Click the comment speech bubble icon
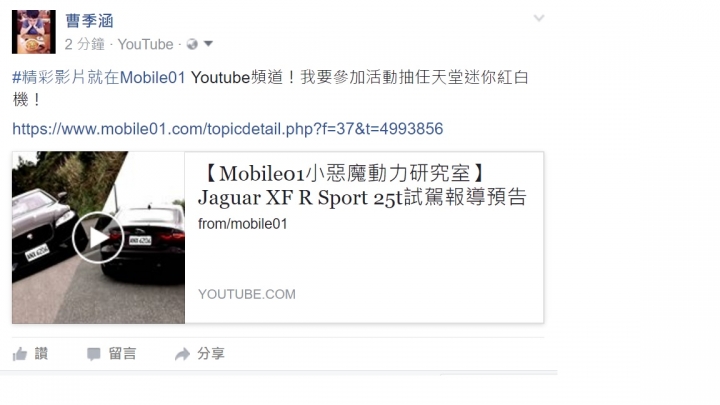This screenshot has width=720, height=405. tap(94, 354)
